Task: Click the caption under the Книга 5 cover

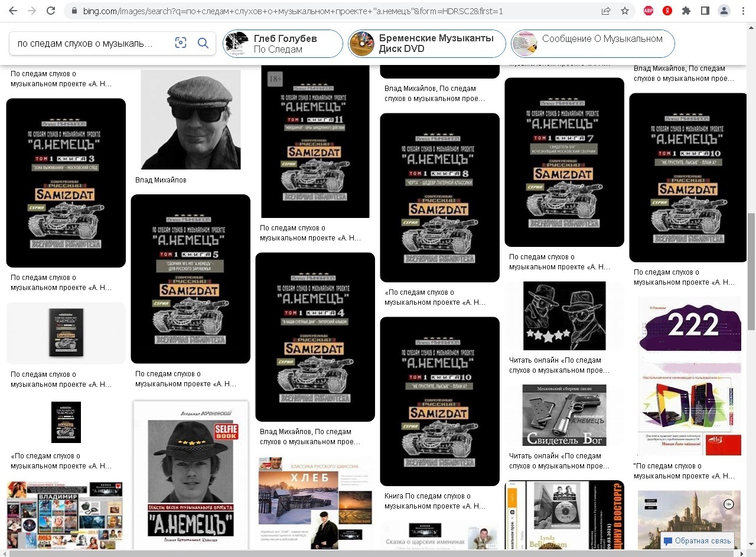Action: [x=186, y=379]
